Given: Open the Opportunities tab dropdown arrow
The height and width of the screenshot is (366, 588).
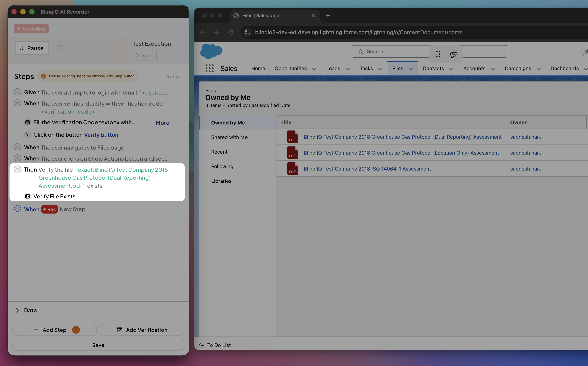Looking at the screenshot, I should pos(314,69).
